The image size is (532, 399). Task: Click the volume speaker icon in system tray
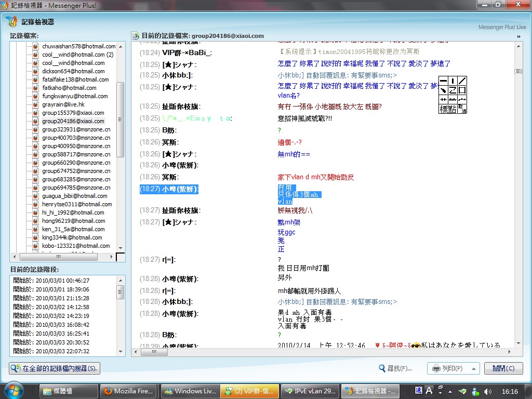click(487, 391)
